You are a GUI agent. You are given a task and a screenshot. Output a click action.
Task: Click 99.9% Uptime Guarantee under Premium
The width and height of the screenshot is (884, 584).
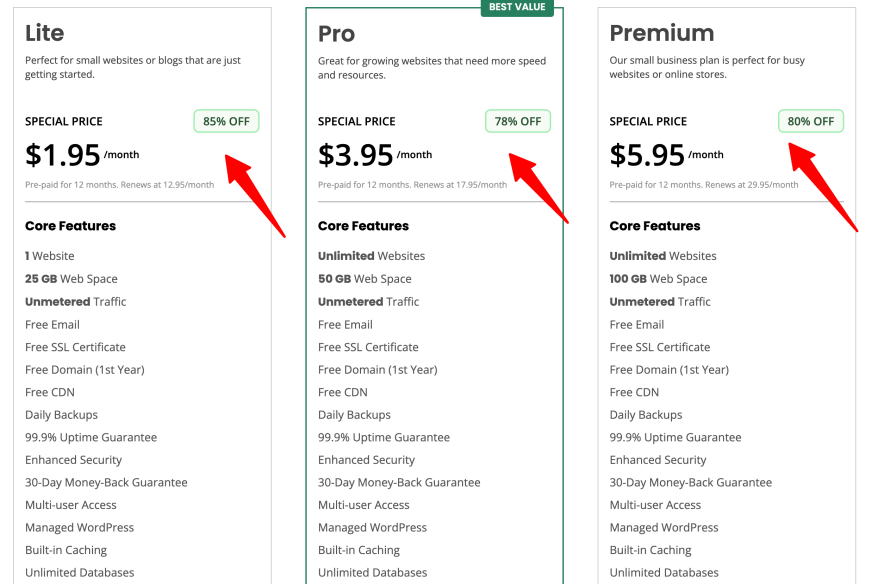pyautogui.click(x=675, y=437)
